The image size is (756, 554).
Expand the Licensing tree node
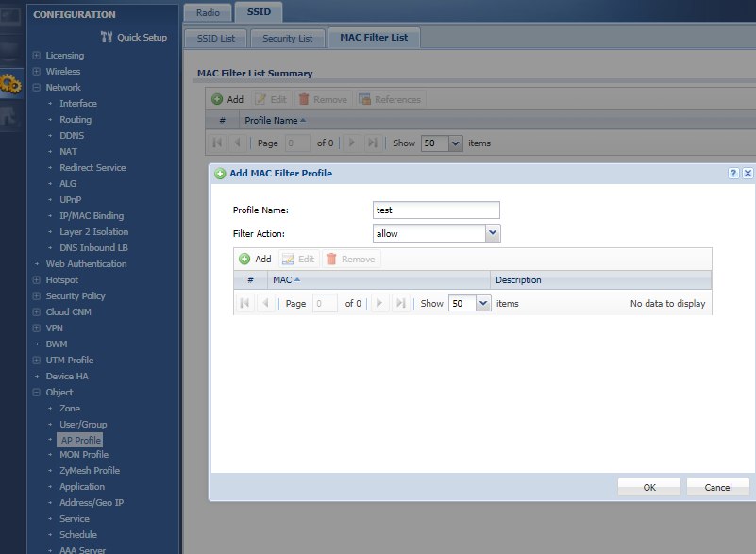point(36,56)
